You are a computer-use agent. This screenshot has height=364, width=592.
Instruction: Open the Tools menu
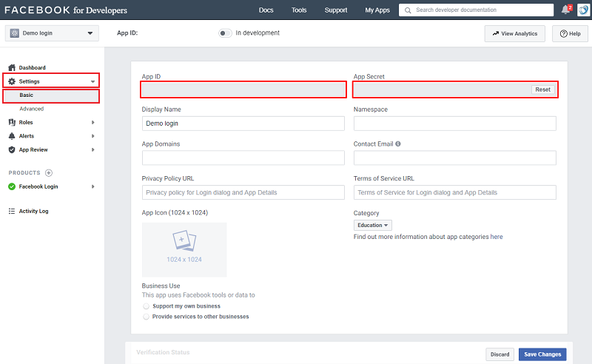[x=299, y=10]
